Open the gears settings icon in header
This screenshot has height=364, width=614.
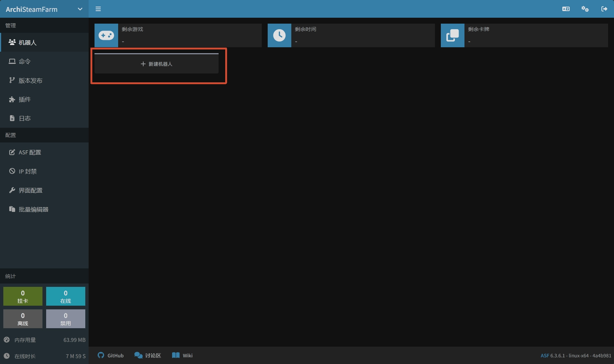pyautogui.click(x=585, y=9)
